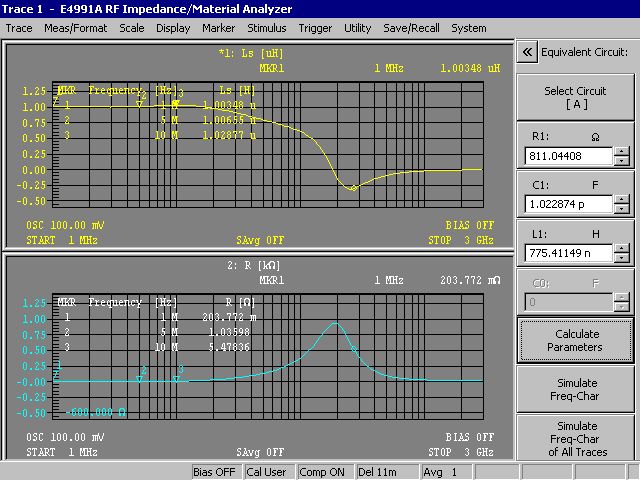The width and height of the screenshot is (640, 480).
Task: Open the Trace menu
Action: tap(19, 28)
